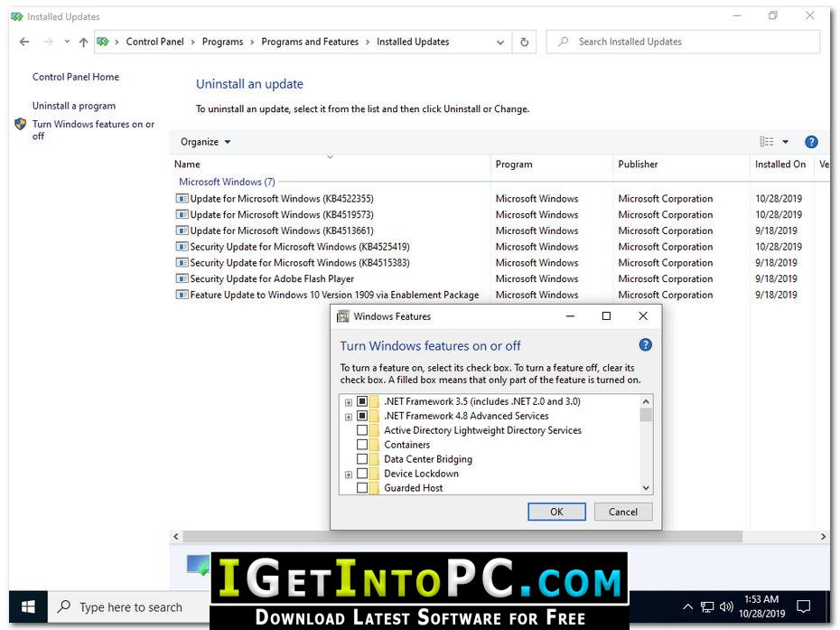The image size is (840, 630).
Task: Check the Guarded Host feature box
Action: 362,488
